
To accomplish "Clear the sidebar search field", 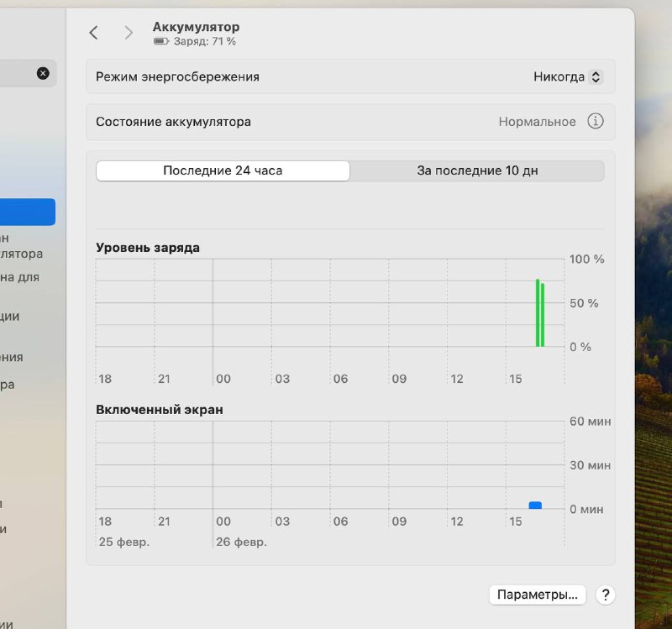I will pyautogui.click(x=43, y=73).
